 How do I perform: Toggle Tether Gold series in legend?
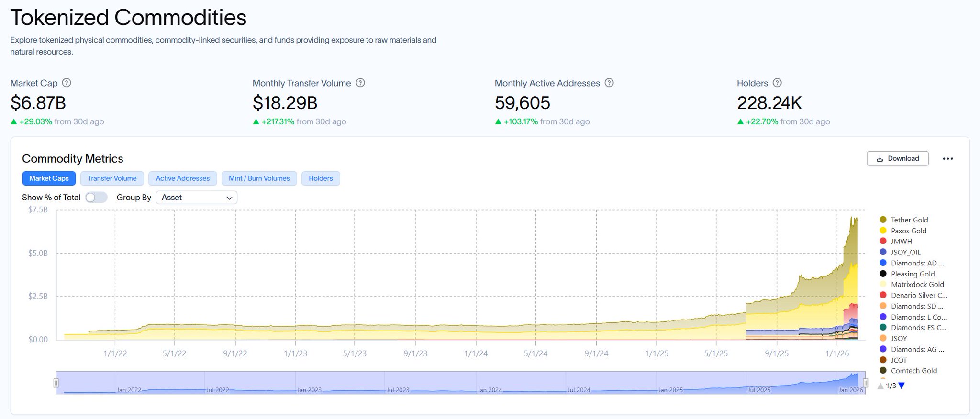(x=909, y=220)
